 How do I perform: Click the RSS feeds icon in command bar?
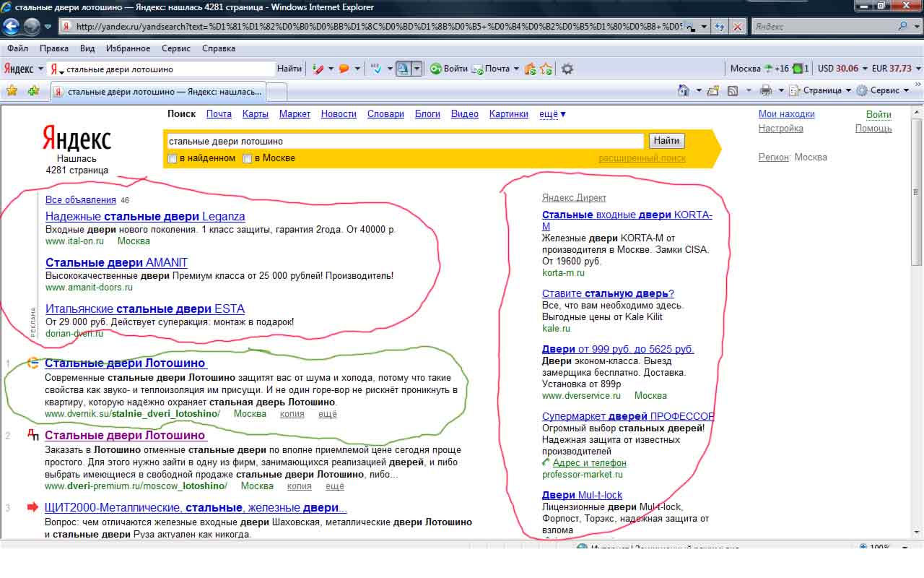click(x=732, y=90)
